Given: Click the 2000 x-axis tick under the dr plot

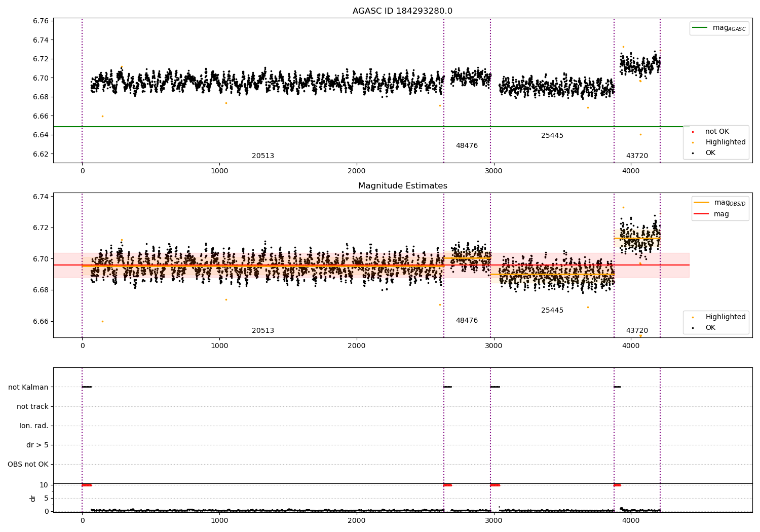Looking at the screenshot, I should (x=357, y=521).
